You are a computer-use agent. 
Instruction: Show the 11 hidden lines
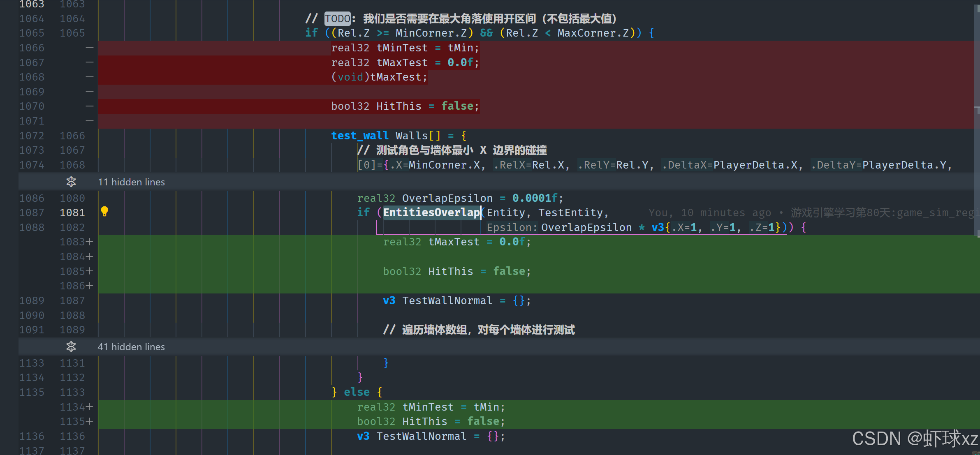(131, 182)
